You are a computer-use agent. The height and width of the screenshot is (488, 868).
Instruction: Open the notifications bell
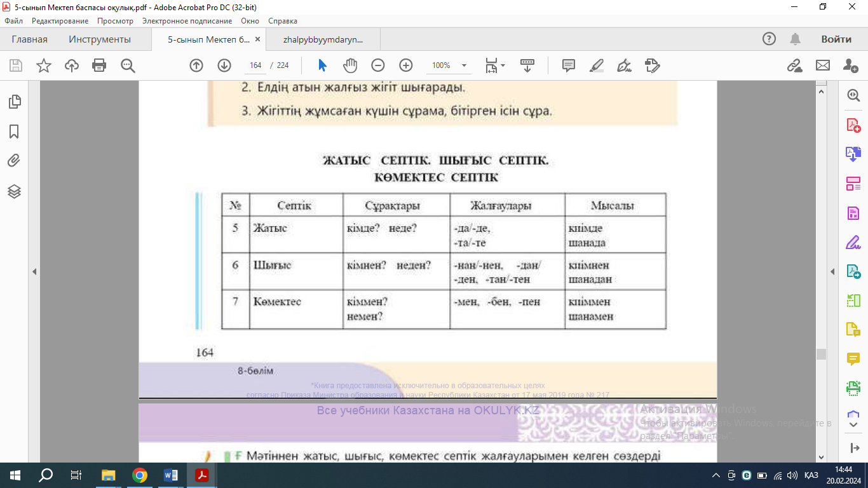[795, 39]
